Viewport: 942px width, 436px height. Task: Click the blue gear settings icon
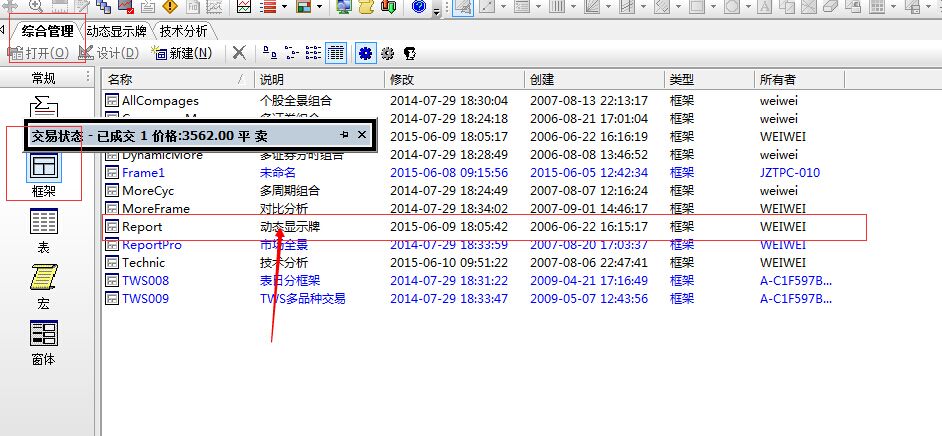[x=365, y=53]
